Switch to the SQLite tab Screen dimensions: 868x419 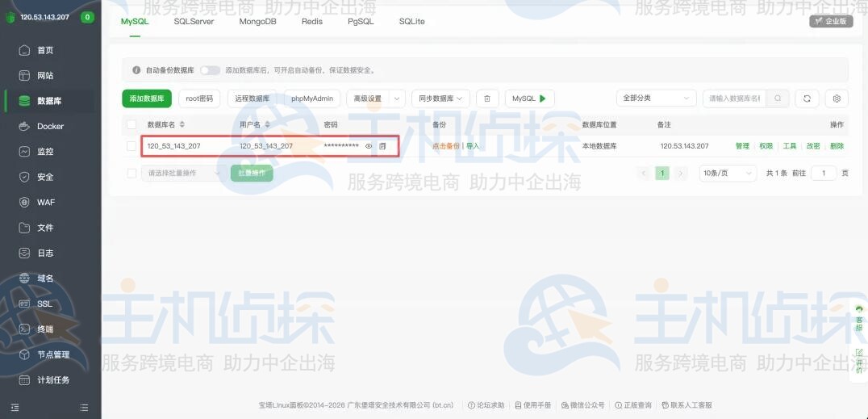412,22
